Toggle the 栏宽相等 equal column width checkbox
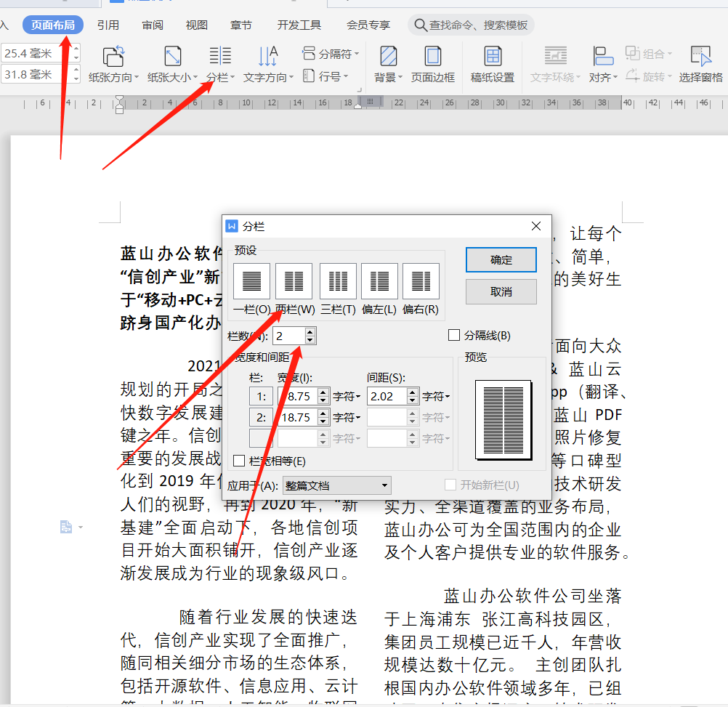The width and height of the screenshot is (728, 707). [x=239, y=461]
